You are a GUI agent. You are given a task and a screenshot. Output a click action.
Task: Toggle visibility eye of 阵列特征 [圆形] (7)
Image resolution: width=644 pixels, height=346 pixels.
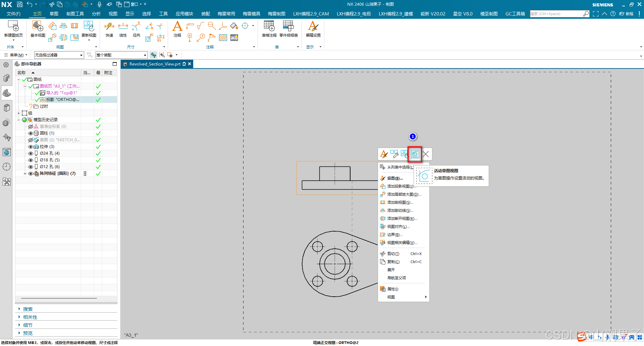point(31,174)
